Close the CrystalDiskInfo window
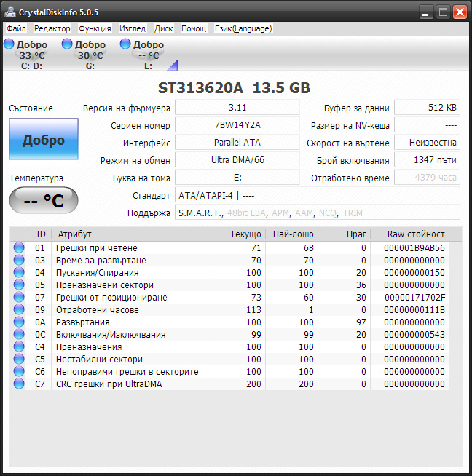The image size is (472, 476). (x=460, y=12)
